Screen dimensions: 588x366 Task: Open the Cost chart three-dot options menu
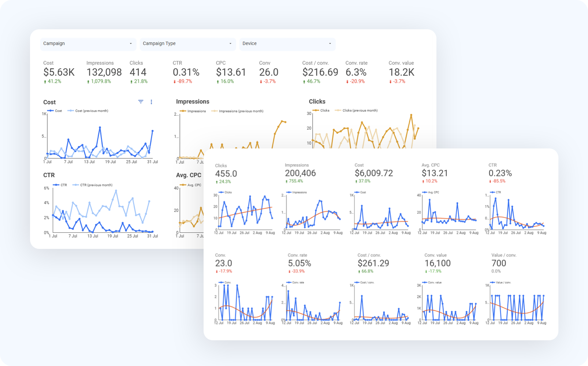152,102
